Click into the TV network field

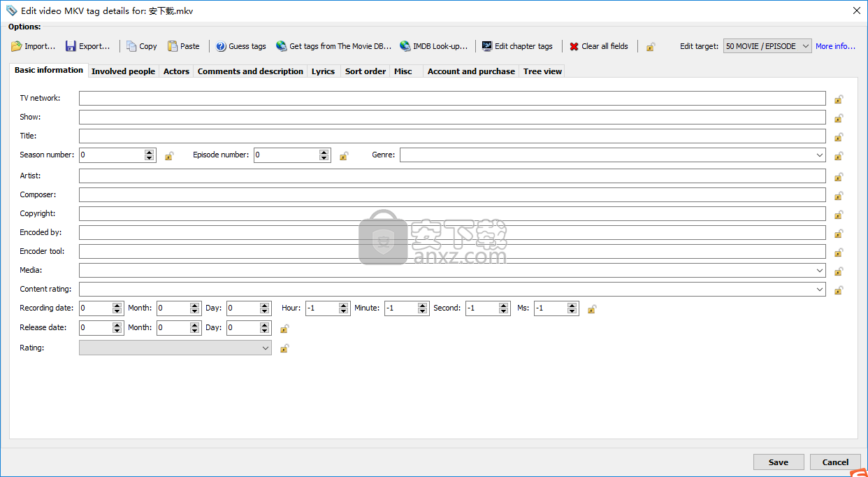[452, 98]
